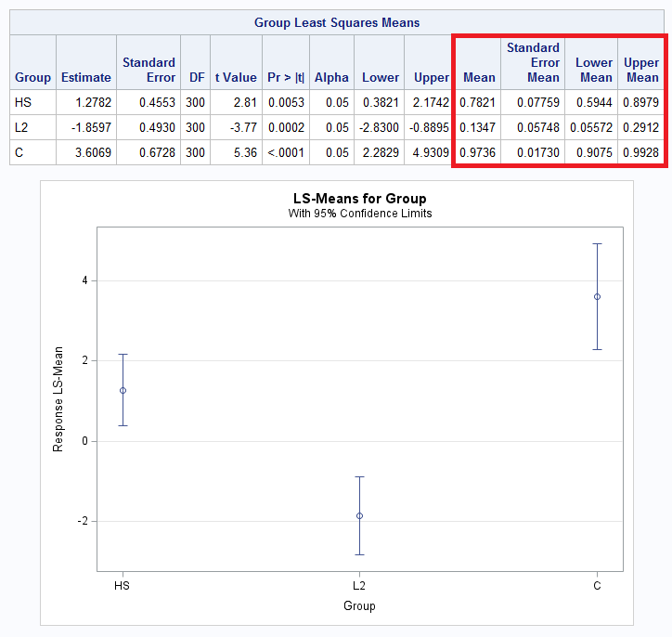This screenshot has width=672, height=637.
Task: Click the L2 tick label on x-axis
Action: (359, 586)
